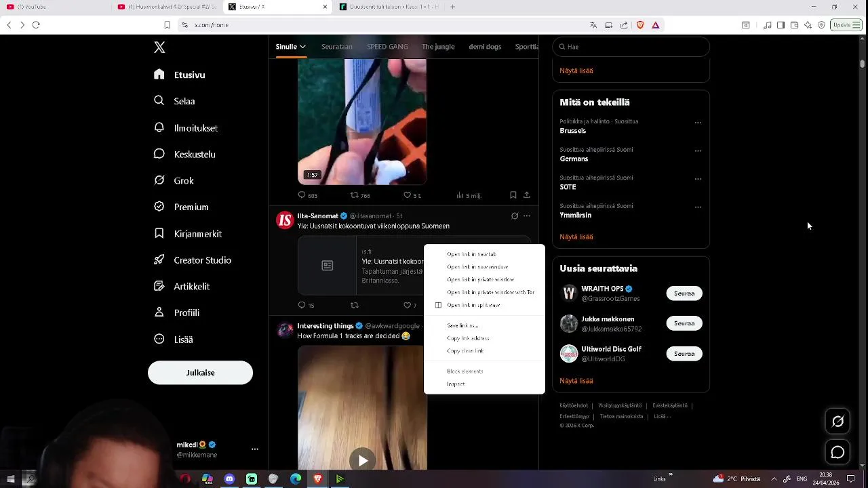Open more options on the Ilta-Sanomat post
Screen dimensions: 868x488
tap(527, 216)
